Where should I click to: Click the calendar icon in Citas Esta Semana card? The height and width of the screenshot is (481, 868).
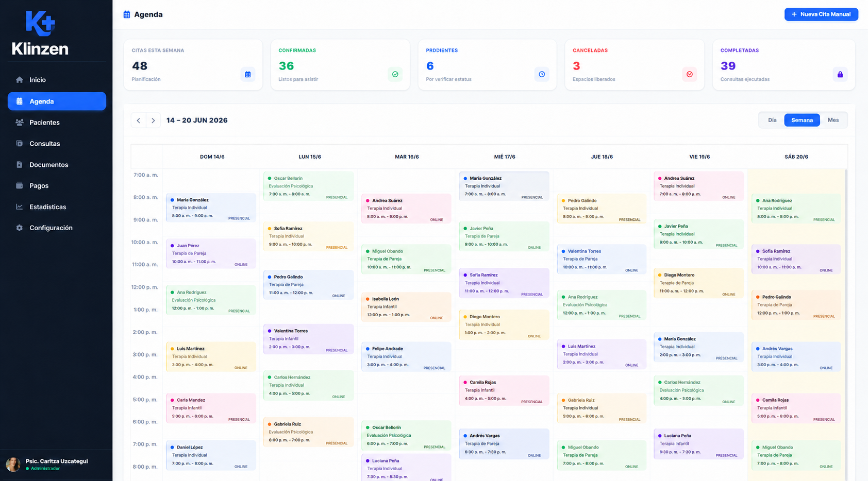pos(248,74)
